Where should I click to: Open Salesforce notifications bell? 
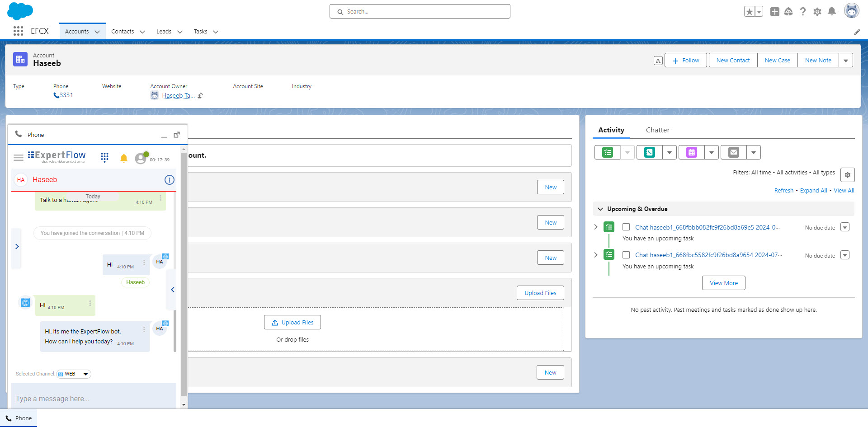[x=831, y=12]
